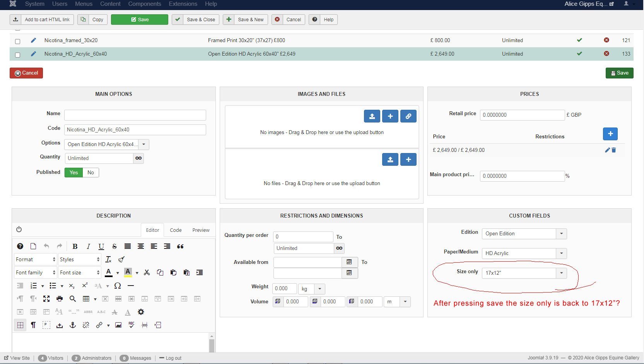Print the description using the printer icon
This screenshot has width=644, height=364.
(x=60, y=299)
